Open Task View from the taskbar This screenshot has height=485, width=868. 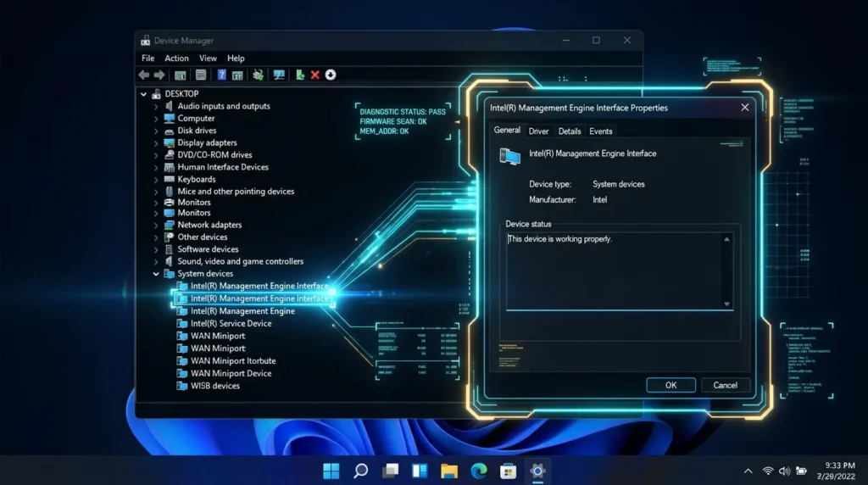click(x=390, y=471)
